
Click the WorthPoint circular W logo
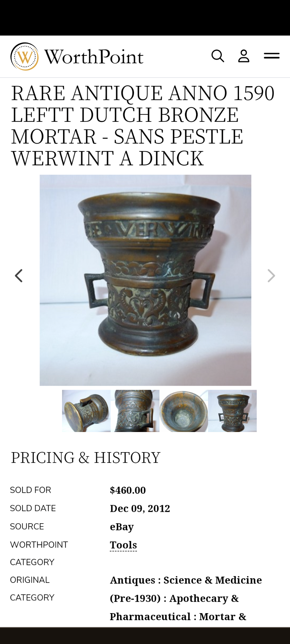pyautogui.click(x=25, y=56)
